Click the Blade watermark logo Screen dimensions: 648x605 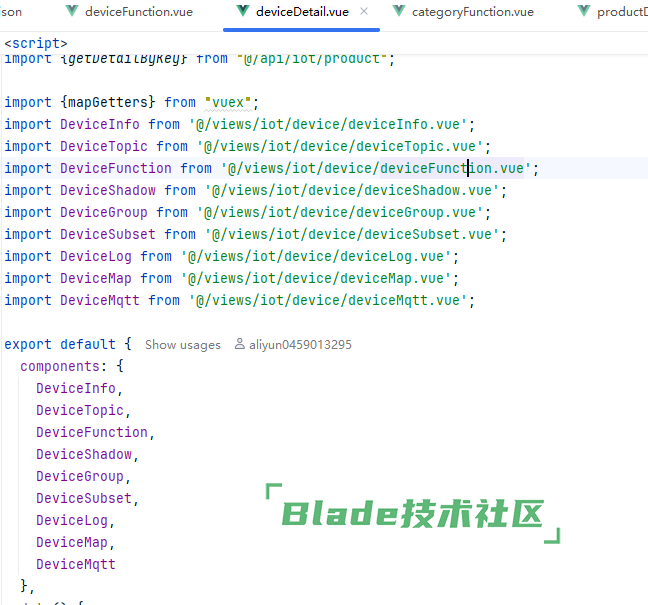pyautogui.click(x=412, y=514)
